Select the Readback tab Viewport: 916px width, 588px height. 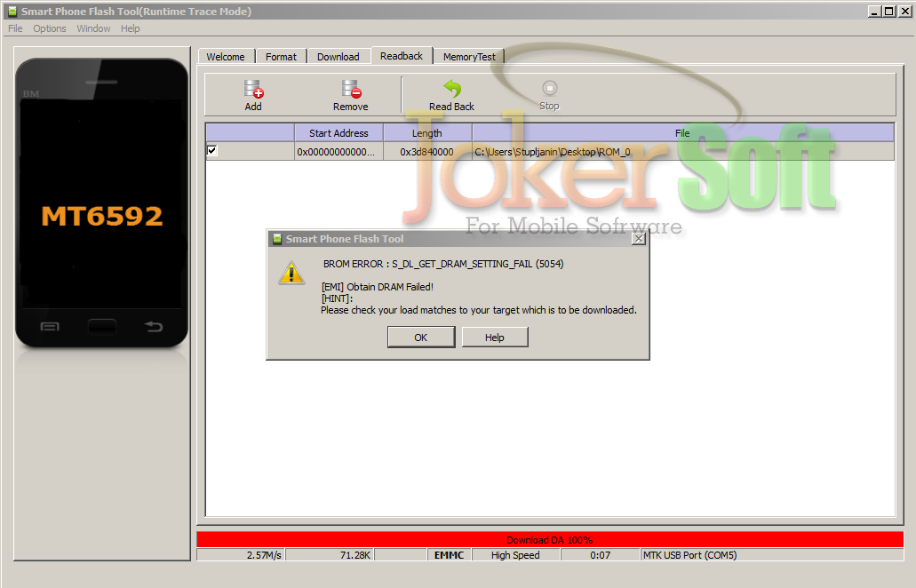pyautogui.click(x=402, y=56)
